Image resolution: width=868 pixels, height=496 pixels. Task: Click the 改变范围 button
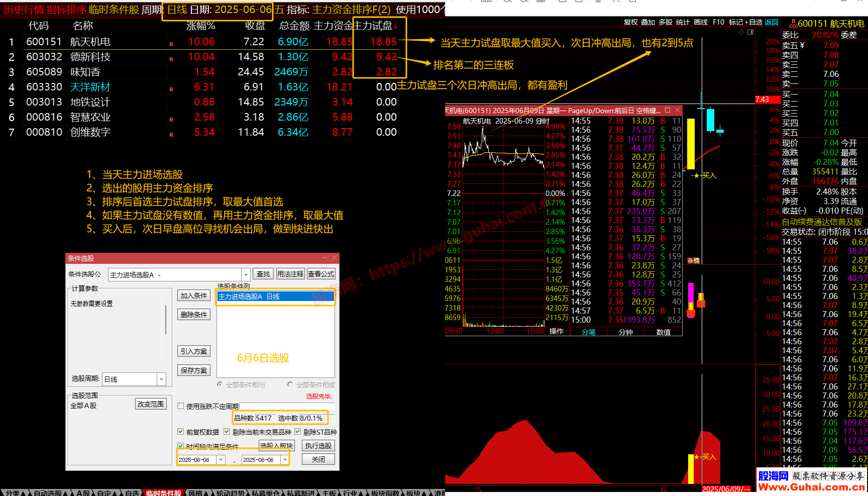click(x=151, y=404)
